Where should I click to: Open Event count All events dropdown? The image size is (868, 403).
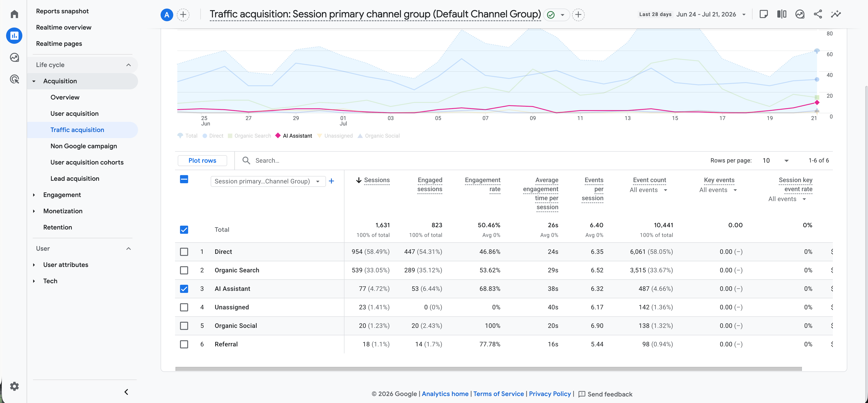[648, 190]
